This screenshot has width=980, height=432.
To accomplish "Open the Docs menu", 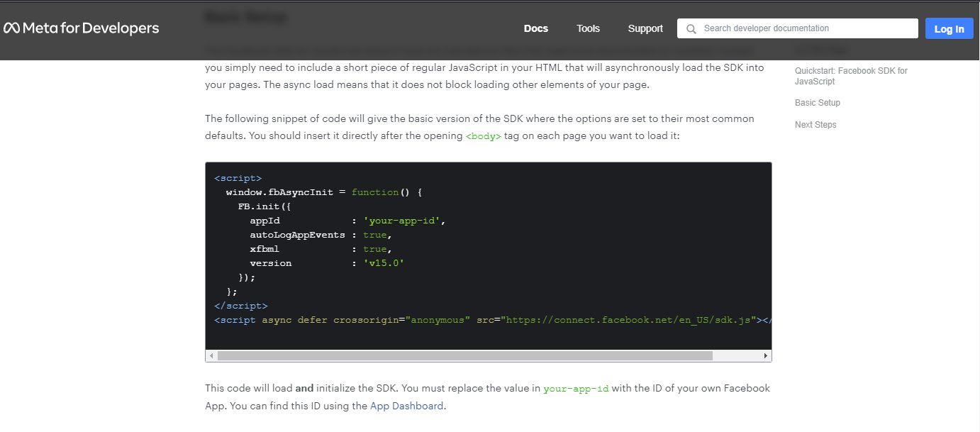I will (536, 28).
